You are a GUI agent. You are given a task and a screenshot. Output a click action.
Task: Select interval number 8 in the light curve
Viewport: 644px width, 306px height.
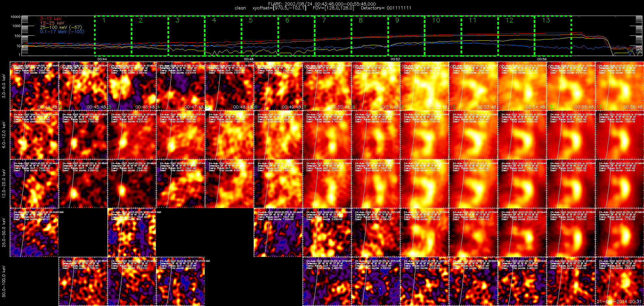tap(360, 20)
